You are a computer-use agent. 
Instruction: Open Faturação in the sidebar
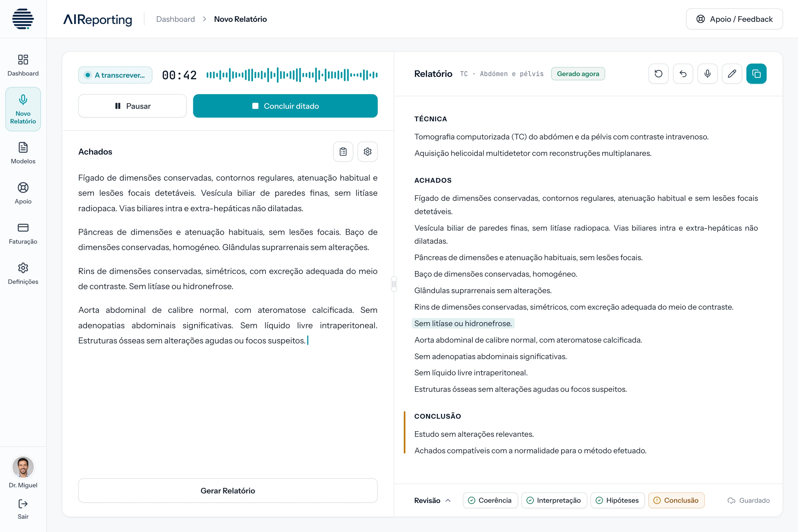click(23, 234)
